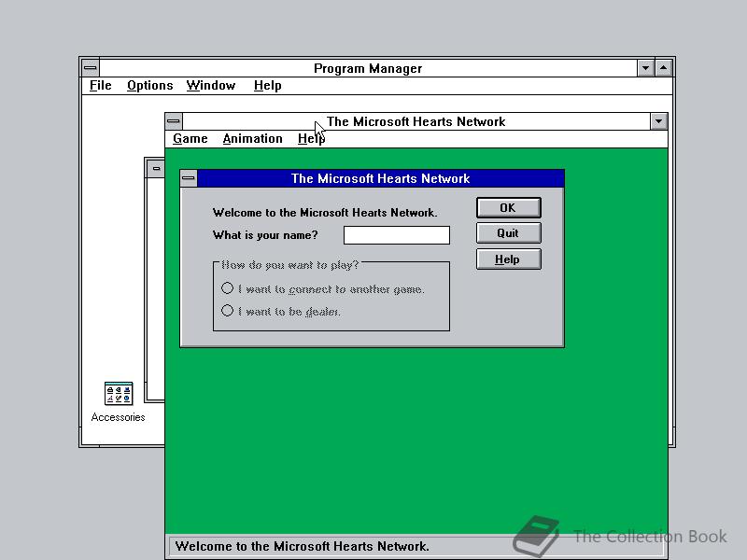The image size is (747, 560).
Task: Click the status bar reading 'Welcome to the Microsoft Hearts Network.'
Action: (x=327, y=546)
